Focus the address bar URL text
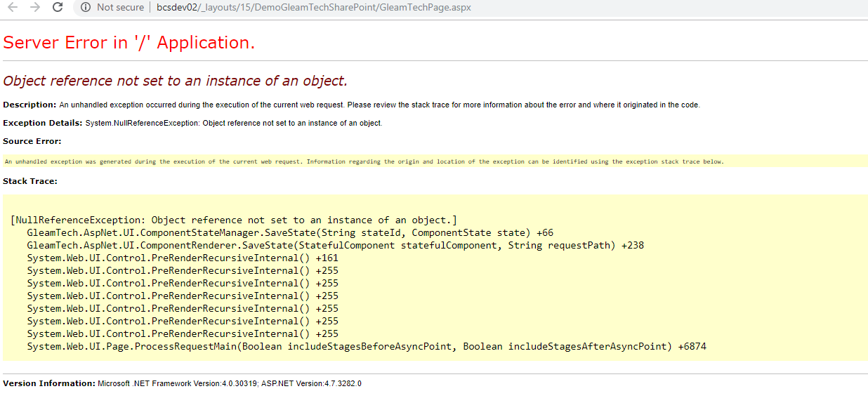 click(x=313, y=8)
